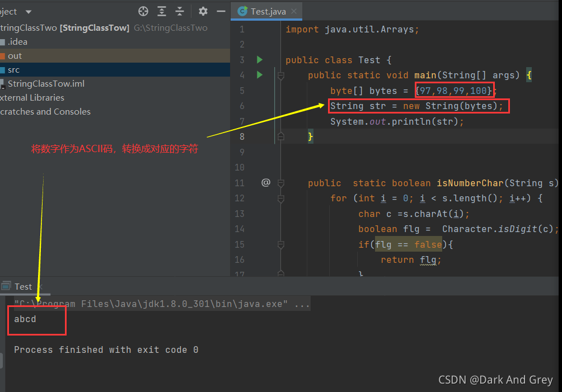Screen dimensions: 562x392
Task: Select the External Libraries node
Action: (x=115, y=98)
